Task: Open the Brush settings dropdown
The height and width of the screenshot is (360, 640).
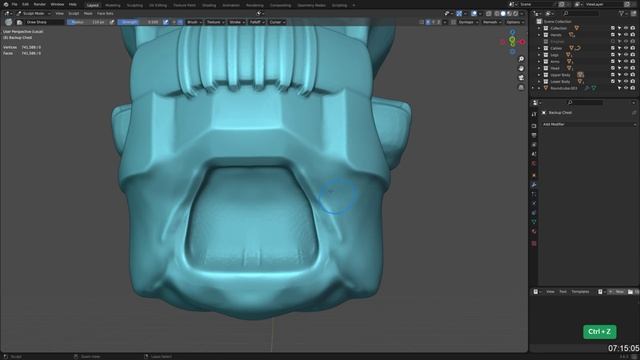Action: click(x=194, y=22)
